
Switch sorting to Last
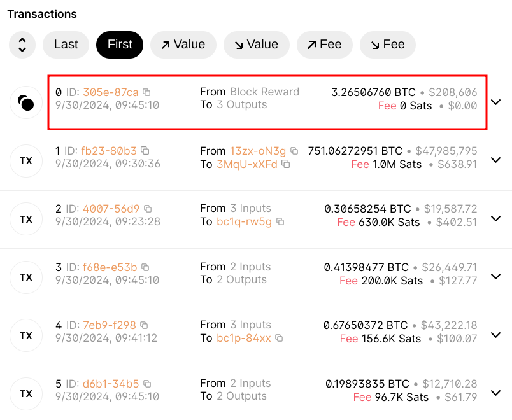[x=66, y=45]
